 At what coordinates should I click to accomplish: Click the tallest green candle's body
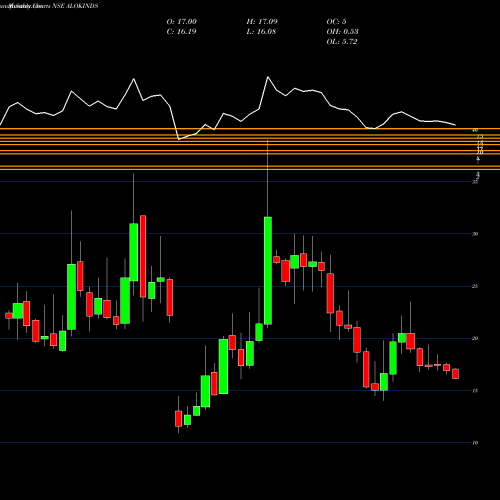pos(268,271)
